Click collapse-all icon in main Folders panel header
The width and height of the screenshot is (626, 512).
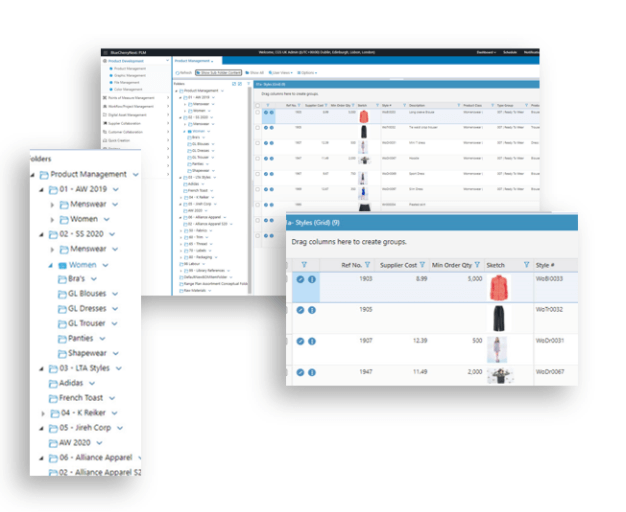[x=240, y=84]
